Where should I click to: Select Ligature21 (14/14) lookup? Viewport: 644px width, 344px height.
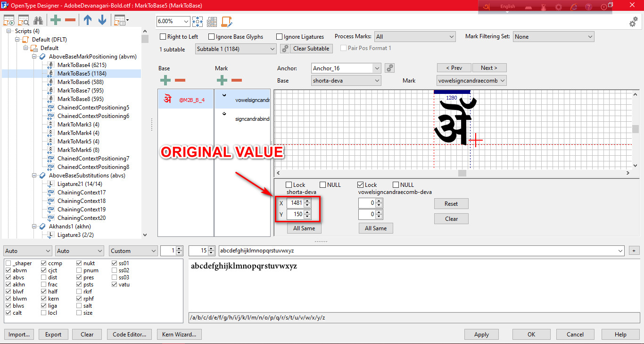click(x=80, y=184)
